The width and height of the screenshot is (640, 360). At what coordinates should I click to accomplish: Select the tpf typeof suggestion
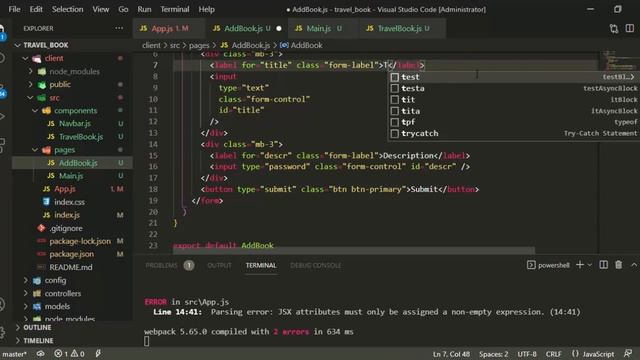pos(514,122)
